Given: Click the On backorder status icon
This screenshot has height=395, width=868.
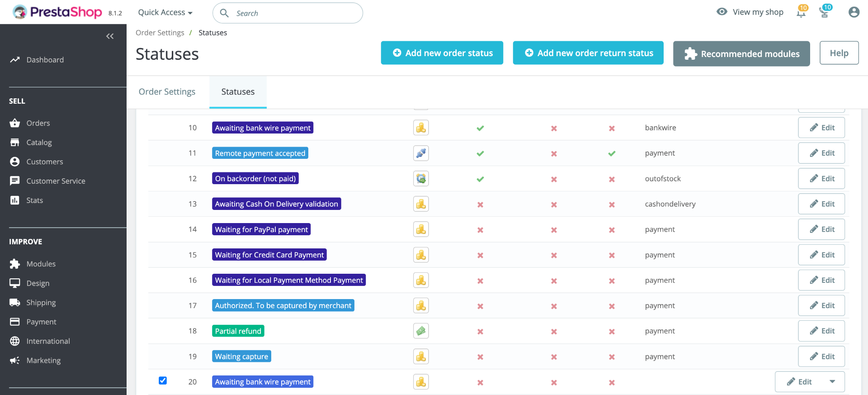Looking at the screenshot, I should pyautogui.click(x=421, y=179).
